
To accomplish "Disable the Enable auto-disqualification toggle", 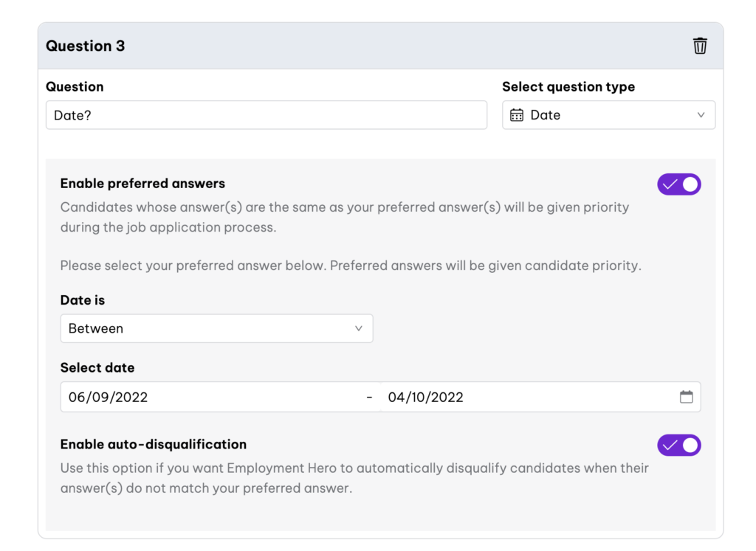I will pos(679,445).
